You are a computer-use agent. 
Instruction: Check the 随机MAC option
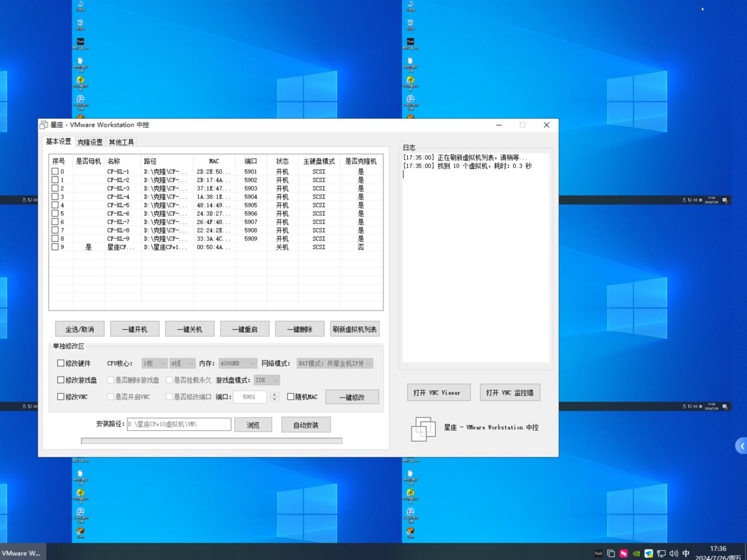(x=291, y=397)
